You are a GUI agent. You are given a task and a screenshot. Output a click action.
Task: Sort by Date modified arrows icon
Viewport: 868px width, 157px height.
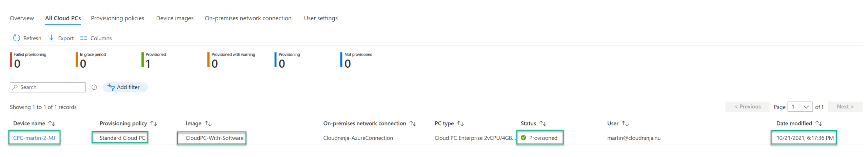tap(818, 124)
